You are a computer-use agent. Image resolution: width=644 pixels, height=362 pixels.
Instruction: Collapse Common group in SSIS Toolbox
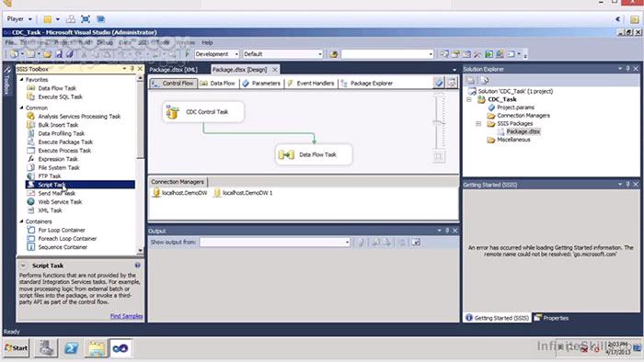[x=21, y=107]
